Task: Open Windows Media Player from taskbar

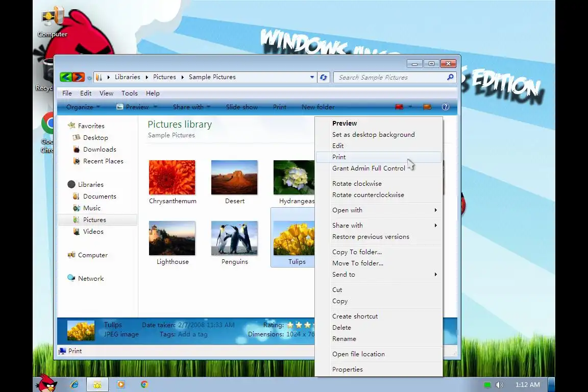Action: coord(121,384)
